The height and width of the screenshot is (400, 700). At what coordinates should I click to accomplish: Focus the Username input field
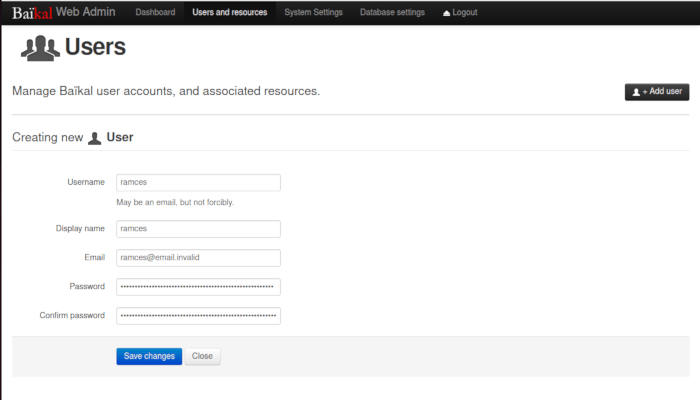pos(198,183)
